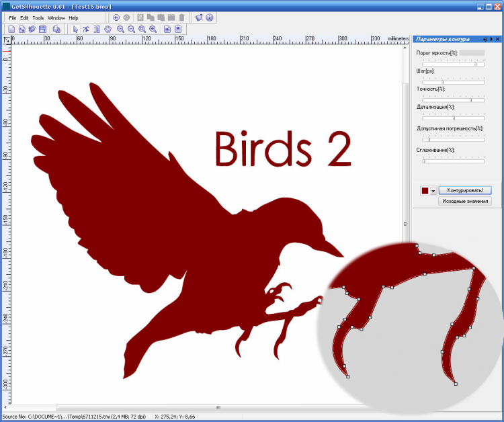Select the ruler measure tool
The height and width of the screenshot is (422, 504).
point(96,30)
